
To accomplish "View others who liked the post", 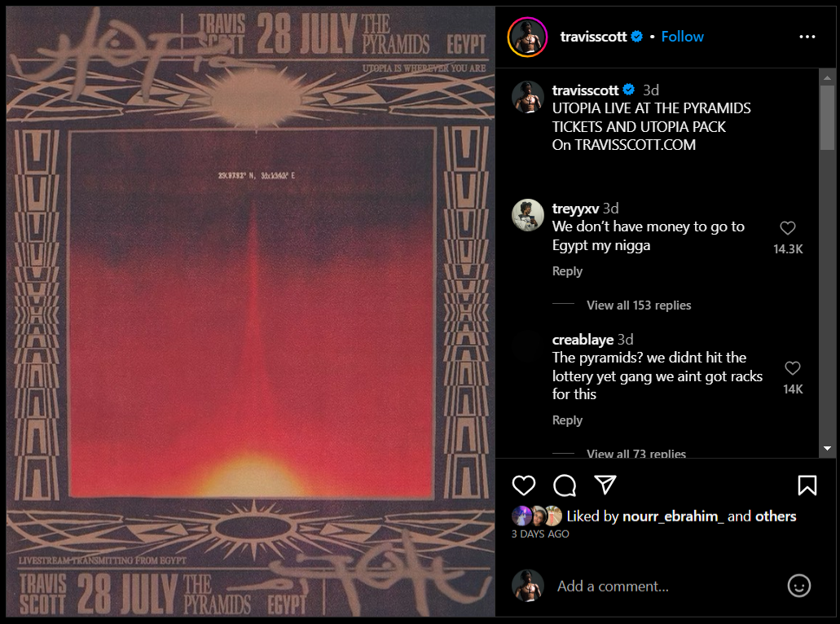I will pyautogui.click(x=775, y=516).
